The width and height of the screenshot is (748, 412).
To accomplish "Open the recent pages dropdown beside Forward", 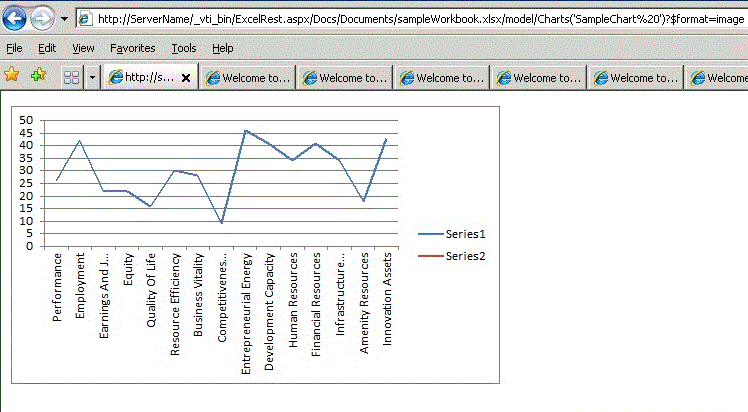I will click(x=64, y=20).
